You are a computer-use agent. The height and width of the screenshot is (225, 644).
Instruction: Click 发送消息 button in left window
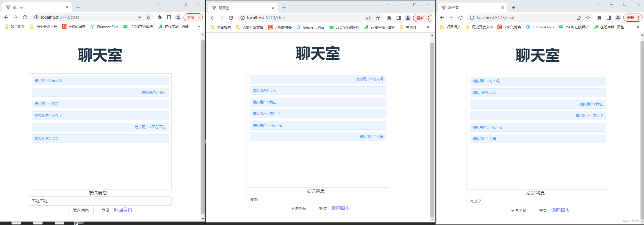[x=81, y=210]
